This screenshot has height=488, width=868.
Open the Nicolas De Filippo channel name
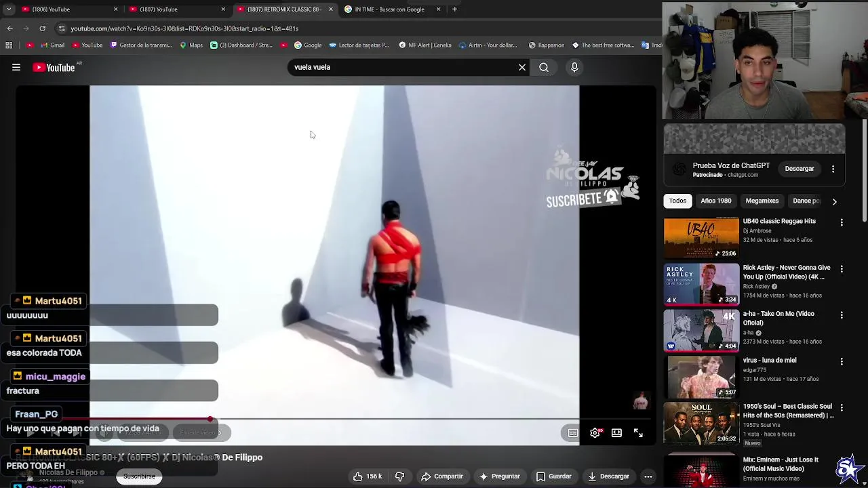68,472
